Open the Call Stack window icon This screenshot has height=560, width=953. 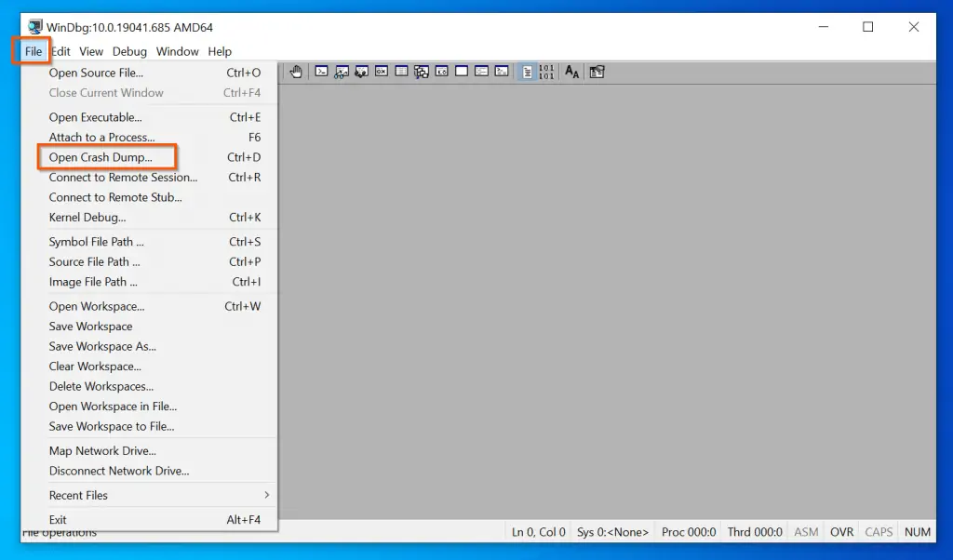pyautogui.click(x=422, y=72)
